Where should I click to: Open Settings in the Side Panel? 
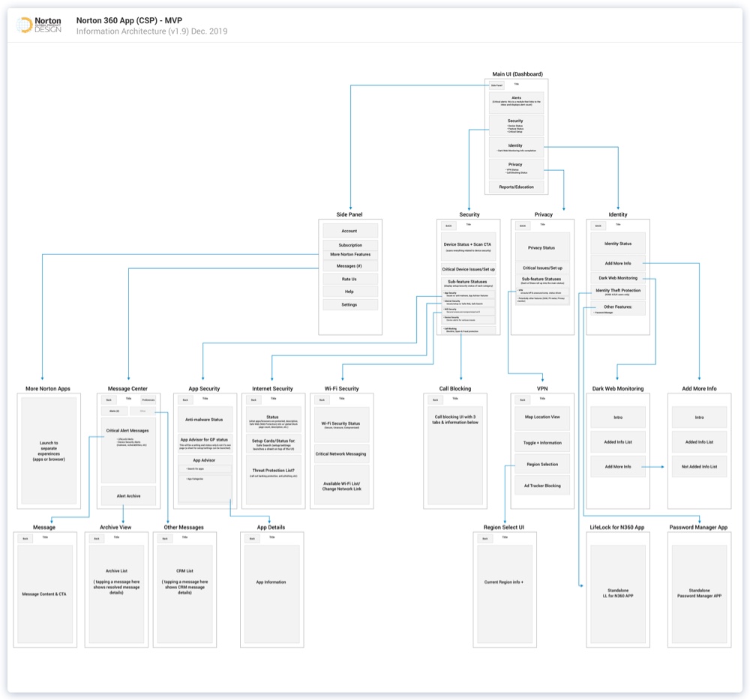click(x=349, y=304)
